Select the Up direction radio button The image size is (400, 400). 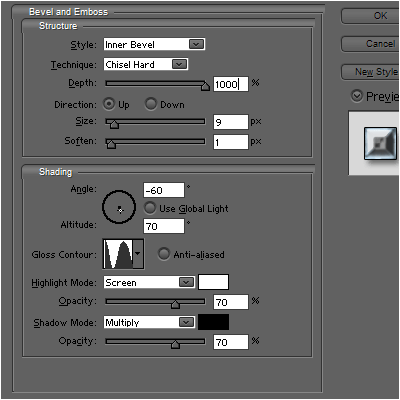click(x=109, y=104)
